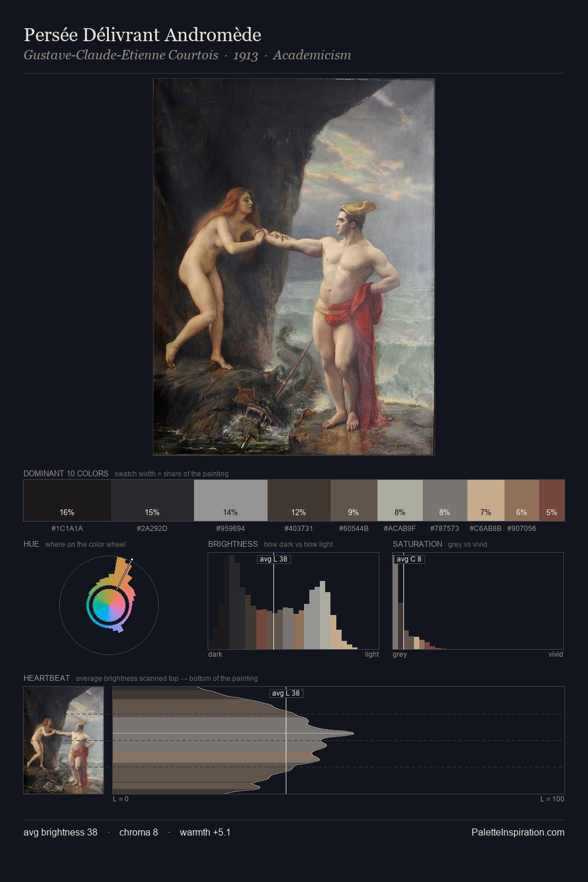Select the #ACAB9F 8% swatch
588x882 pixels.
pos(400,500)
